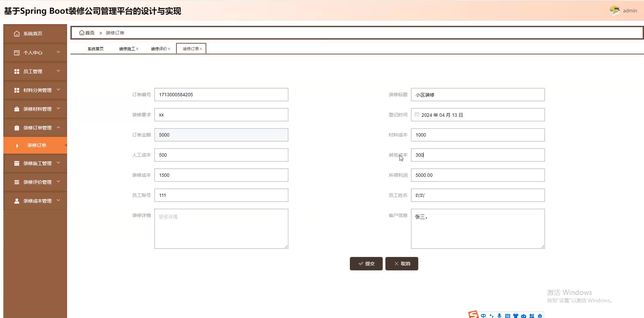Click the 装修订单 breadcrumb text
Viewport: 644px width, 318px height.
115,33
